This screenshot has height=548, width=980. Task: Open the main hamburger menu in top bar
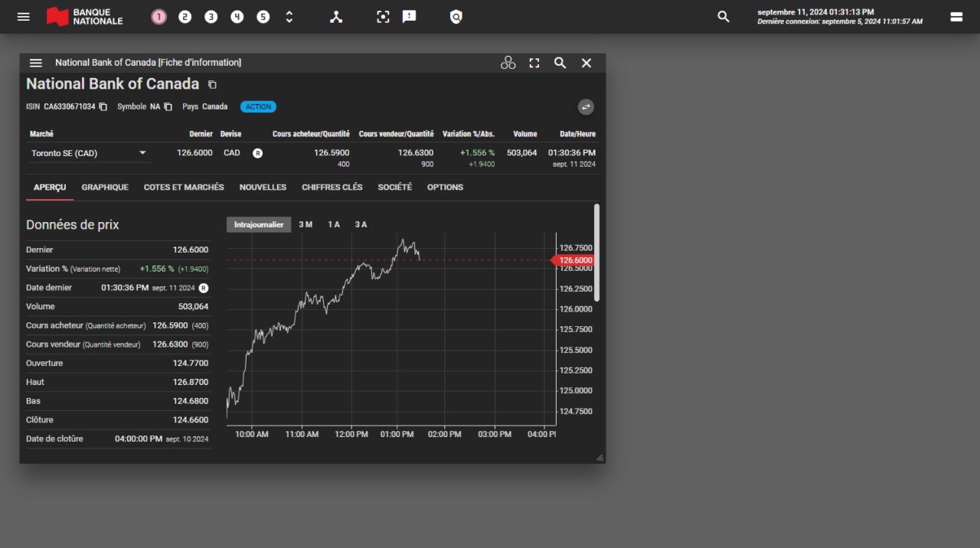23,16
